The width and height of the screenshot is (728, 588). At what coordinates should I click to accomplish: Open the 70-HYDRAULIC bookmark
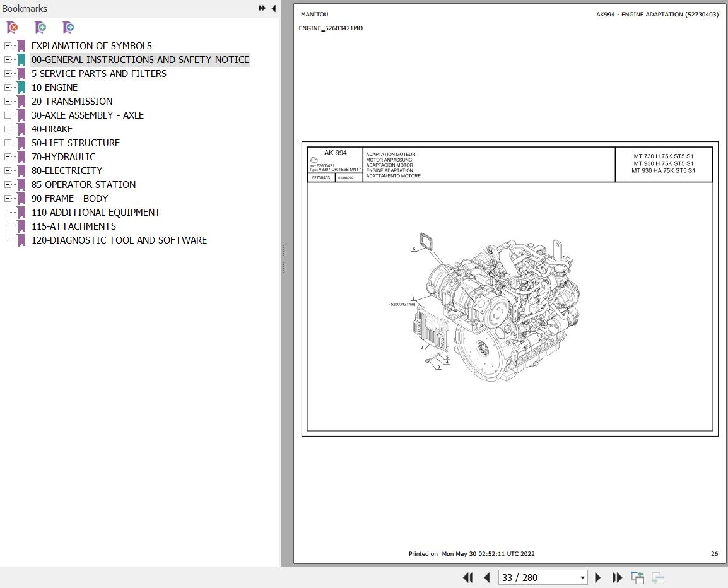64,157
